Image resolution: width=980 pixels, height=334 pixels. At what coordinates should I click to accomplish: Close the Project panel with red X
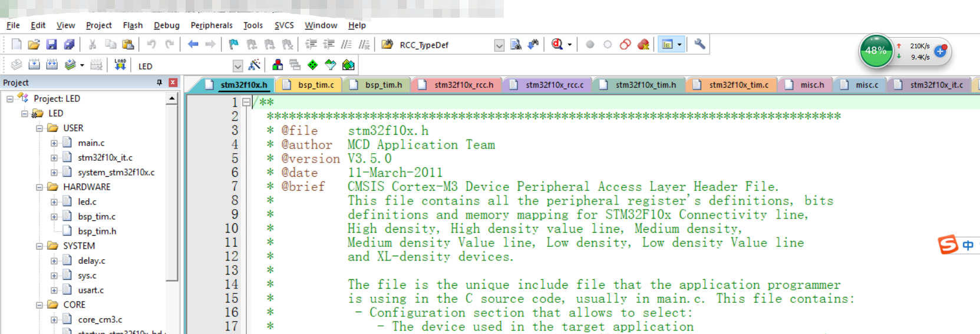click(x=173, y=82)
